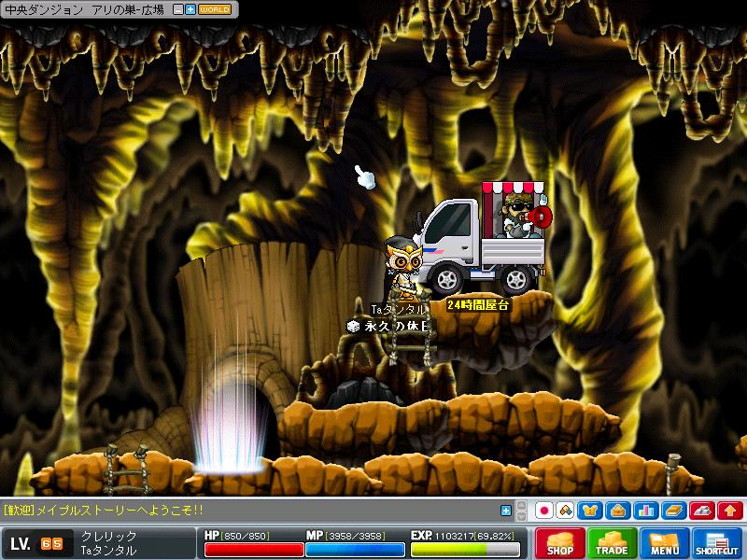Image resolution: width=747 pixels, height=560 pixels.
Task: Click the welcome message in the chat bar
Action: pos(104,511)
